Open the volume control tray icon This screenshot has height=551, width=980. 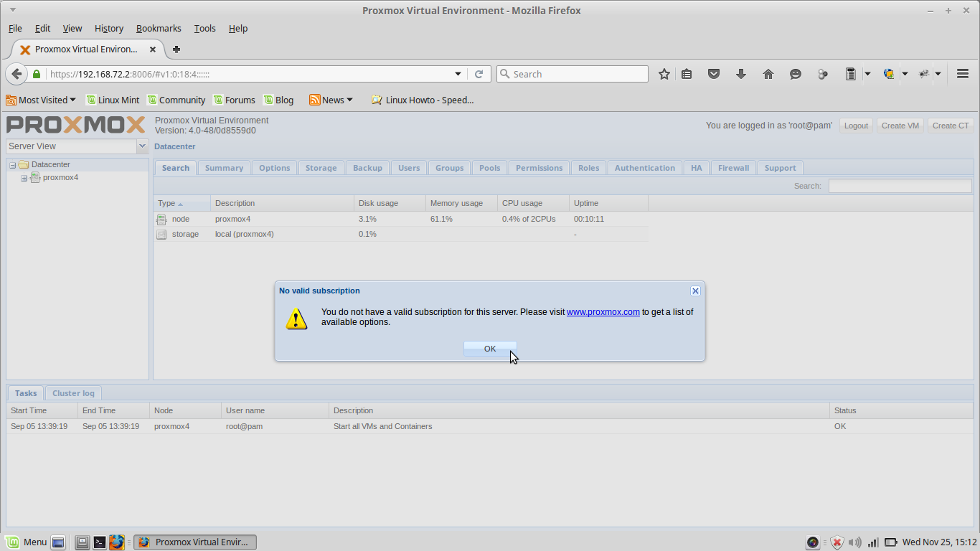(x=854, y=542)
